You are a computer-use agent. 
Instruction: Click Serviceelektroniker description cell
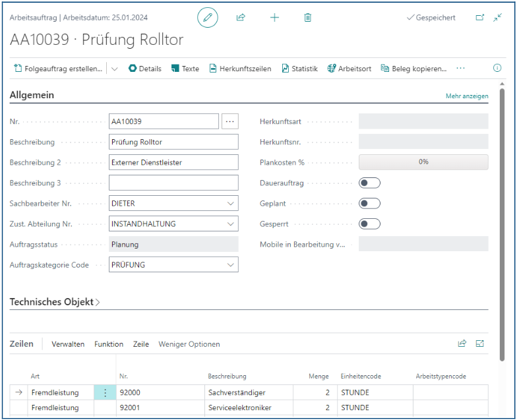click(249, 407)
